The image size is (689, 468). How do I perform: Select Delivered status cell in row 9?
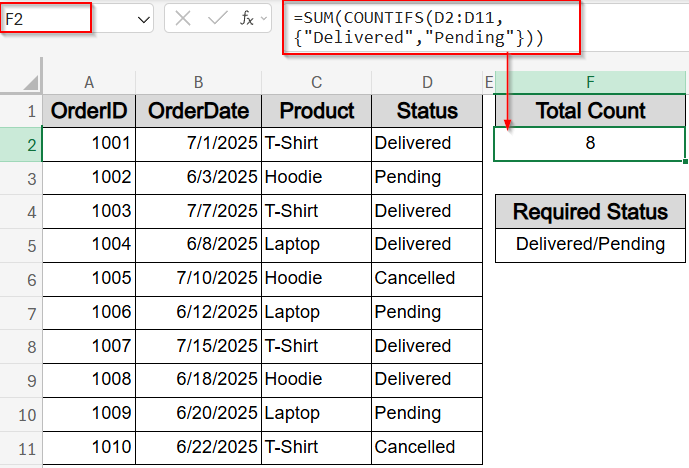point(427,380)
